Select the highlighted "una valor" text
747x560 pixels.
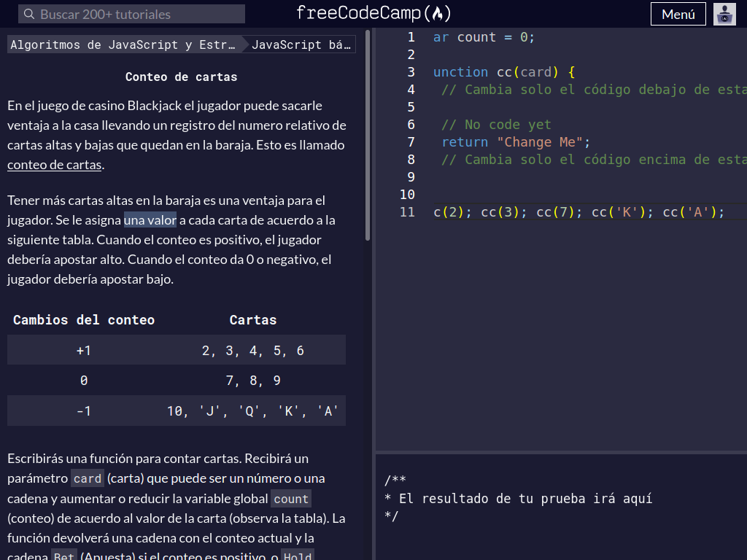point(149,219)
